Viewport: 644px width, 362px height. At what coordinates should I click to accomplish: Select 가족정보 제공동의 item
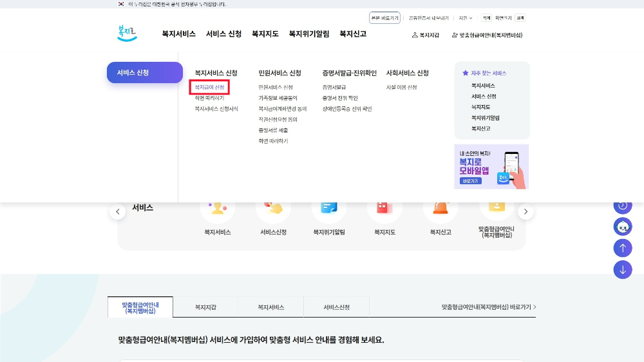click(278, 98)
